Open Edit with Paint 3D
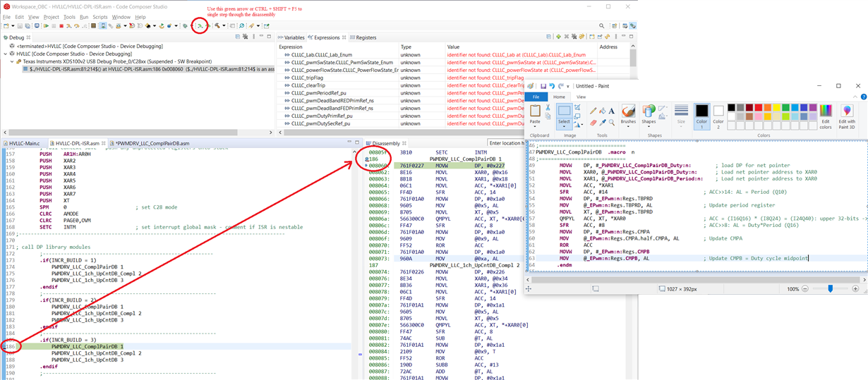868x380 pixels. [847, 115]
